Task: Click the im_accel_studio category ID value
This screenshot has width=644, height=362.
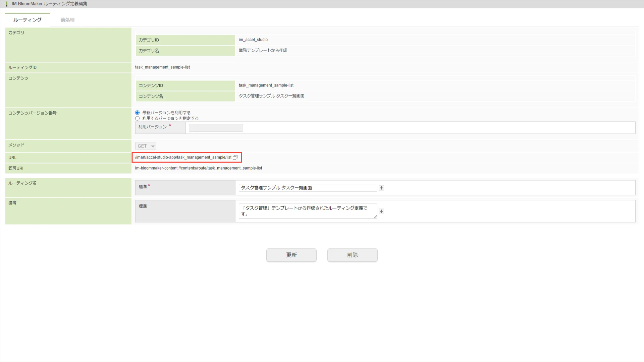Action: coord(253,40)
